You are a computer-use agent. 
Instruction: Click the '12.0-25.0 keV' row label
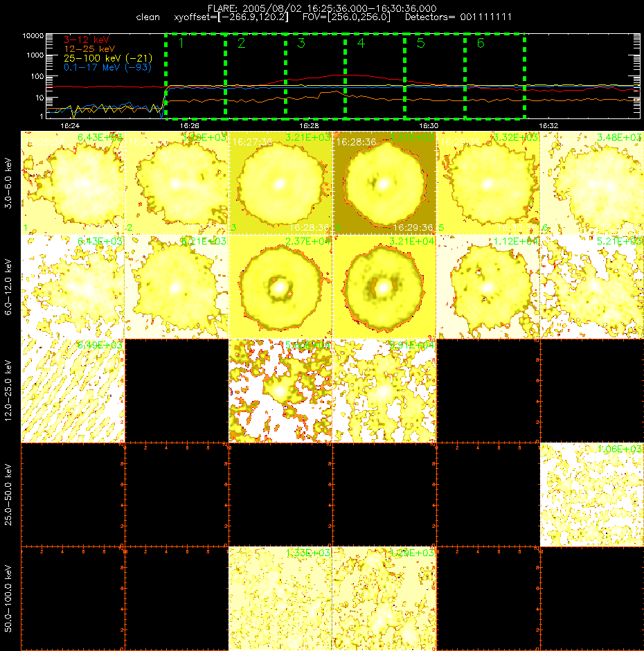click(x=8, y=391)
